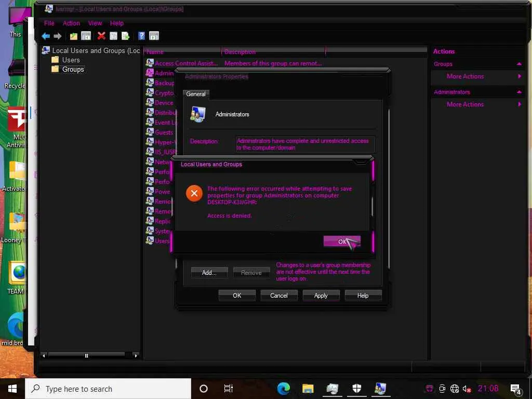The width and height of the screenshot is (532, 399).
Task: Click the taskbar search box
Action: click(108, 389)
